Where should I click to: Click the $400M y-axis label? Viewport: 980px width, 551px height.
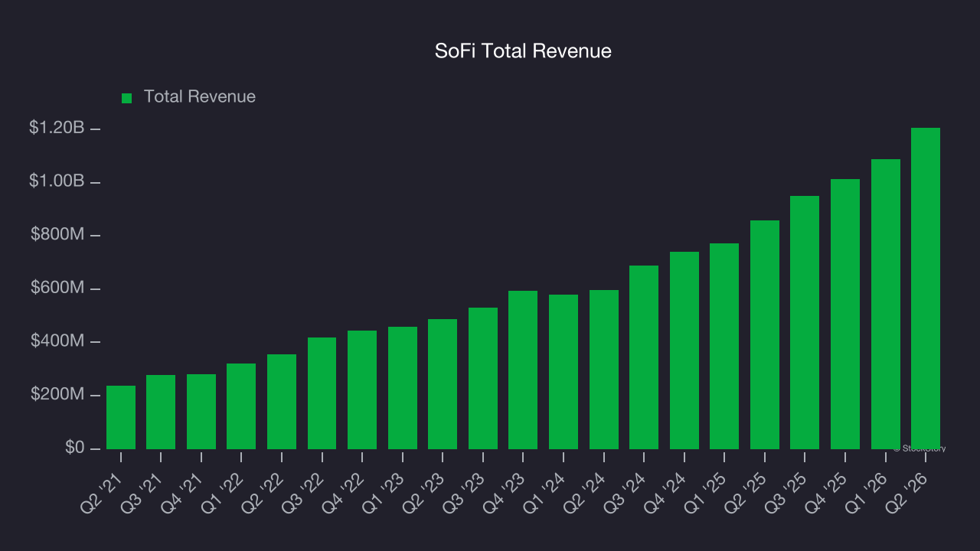coord(57,341)
